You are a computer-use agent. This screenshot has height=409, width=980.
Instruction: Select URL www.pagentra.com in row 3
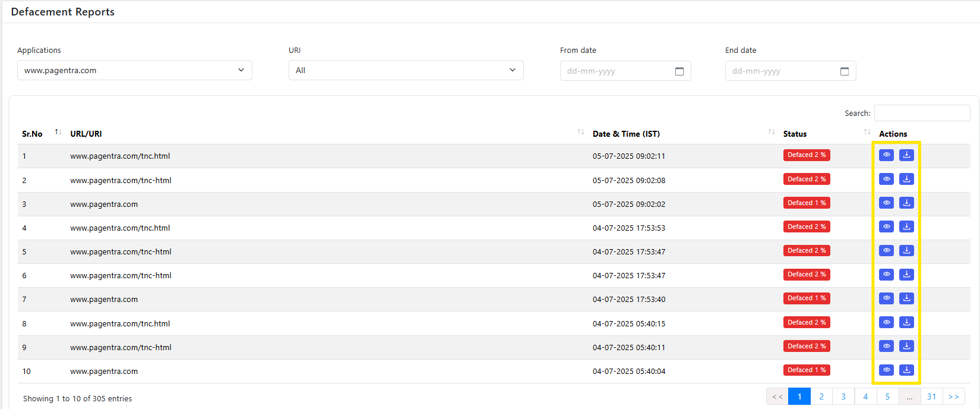click(104, 204)
